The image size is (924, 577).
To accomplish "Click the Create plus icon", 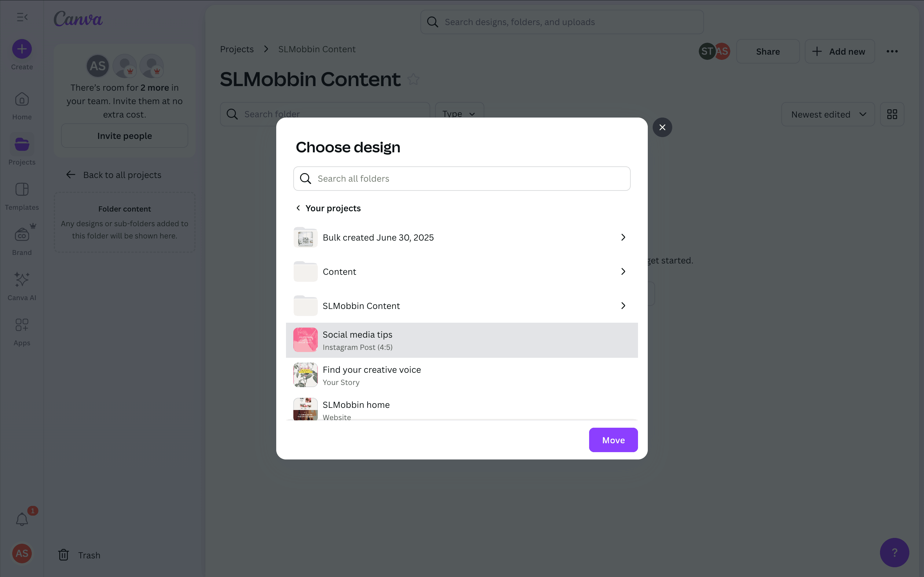I will [22, 49].
